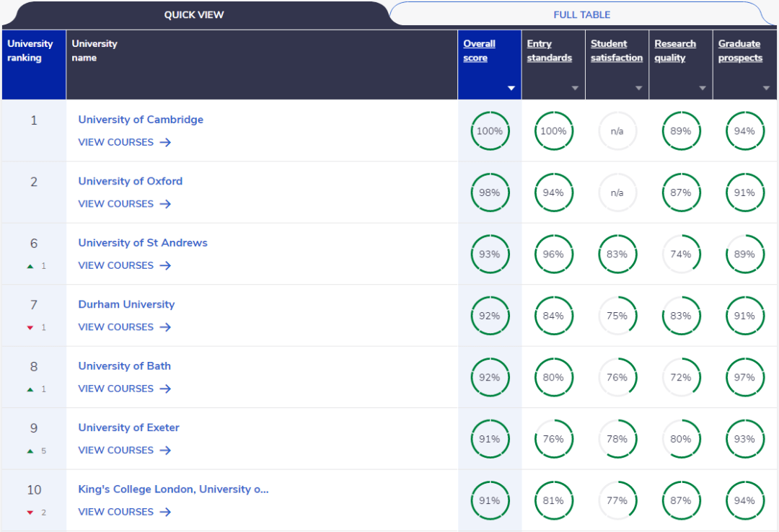Viewport: 779px width, 532px height.
Task: Click View Courses arrow for King's College
Action: [165, 512]
